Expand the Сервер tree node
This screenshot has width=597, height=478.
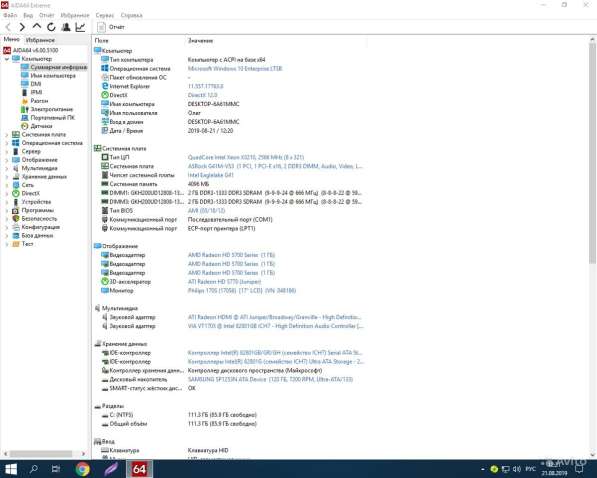(x=6, y=151)
